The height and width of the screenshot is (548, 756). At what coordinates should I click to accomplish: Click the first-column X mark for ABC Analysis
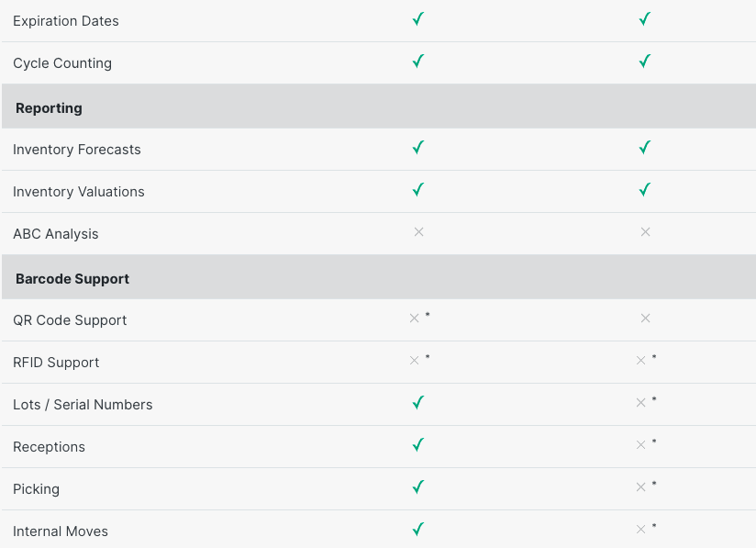click(x=418, y=232)
